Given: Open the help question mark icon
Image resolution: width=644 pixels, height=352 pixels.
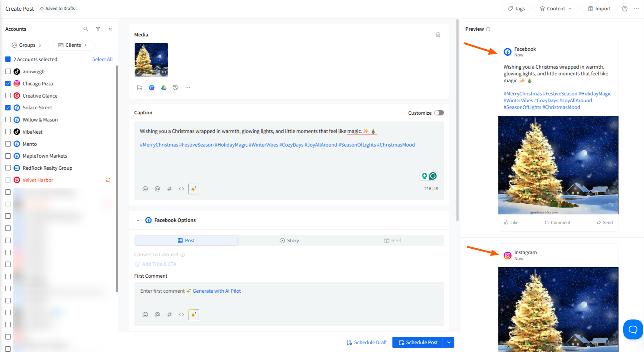Looking at the screenshot, I should click(625, 9).
